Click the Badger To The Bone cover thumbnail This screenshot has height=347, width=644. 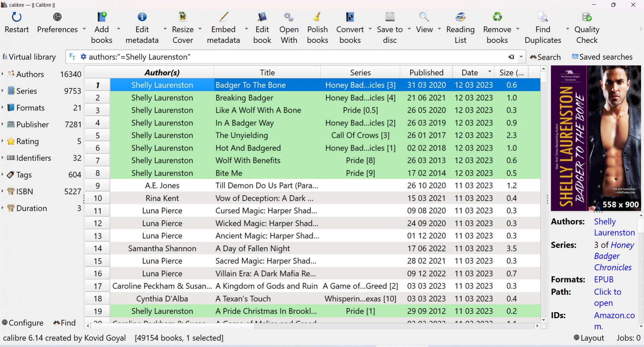coord(596,137)
